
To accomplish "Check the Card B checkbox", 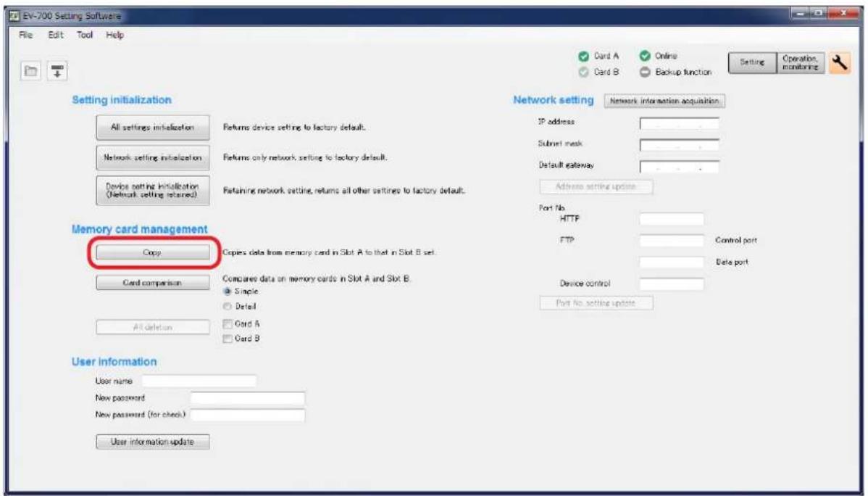I will [x=227, y=339].
